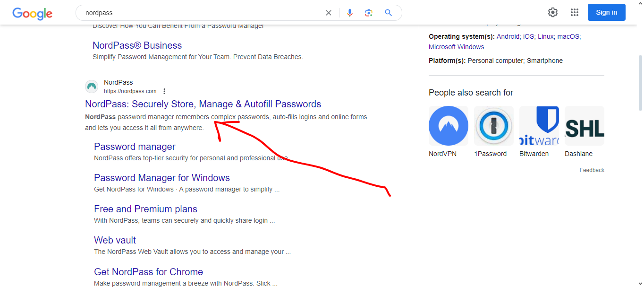Click the Google logo
The height and width of the screenshot is (287, 644).
[32, 13]
